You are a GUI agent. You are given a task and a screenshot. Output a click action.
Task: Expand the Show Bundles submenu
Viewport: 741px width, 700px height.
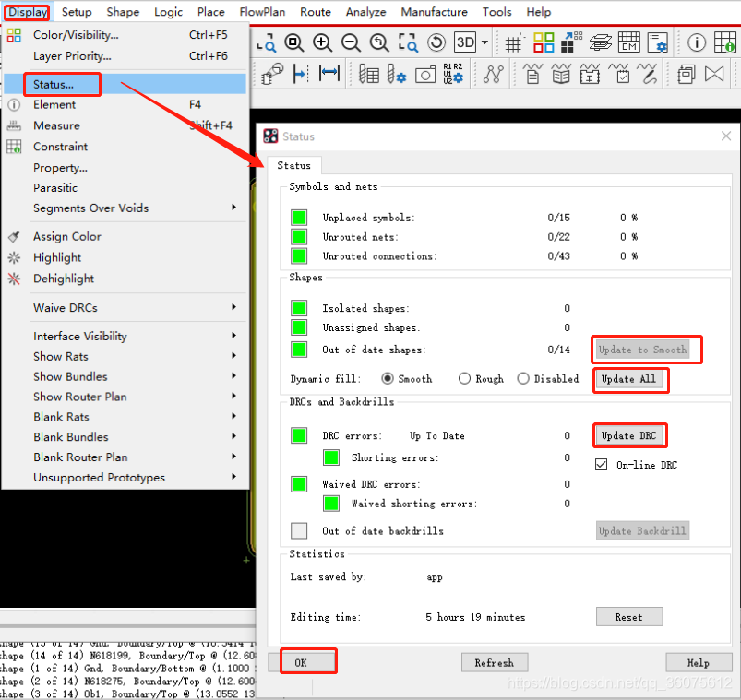pyautogui.click(x=125, y=376)
